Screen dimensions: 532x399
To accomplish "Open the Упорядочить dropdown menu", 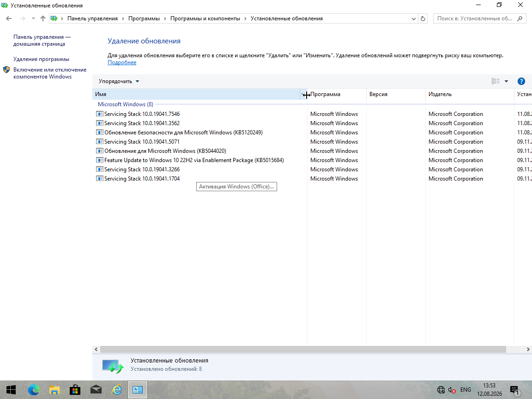I will (x=119, y=81).
